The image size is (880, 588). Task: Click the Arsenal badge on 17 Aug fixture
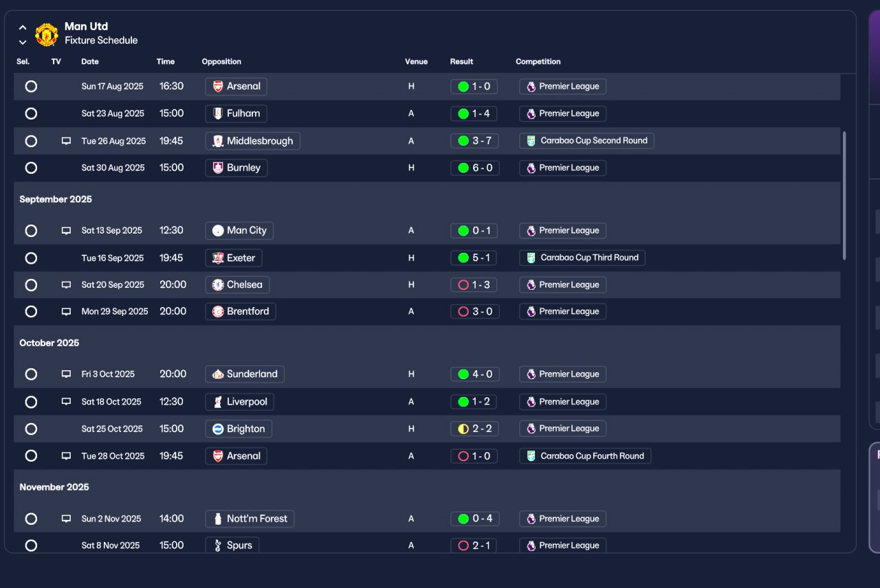(x=218, y=87)
